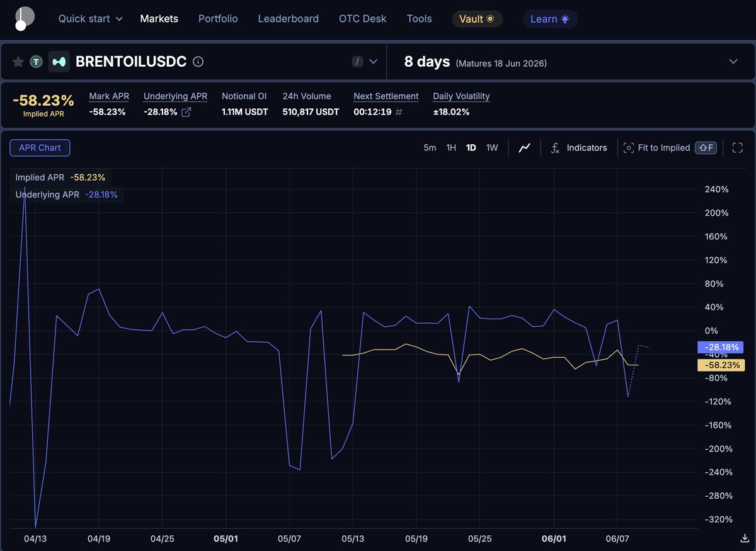
Task: Go to the Markets page
Action: pyautogui.click(x=159, y=19)
